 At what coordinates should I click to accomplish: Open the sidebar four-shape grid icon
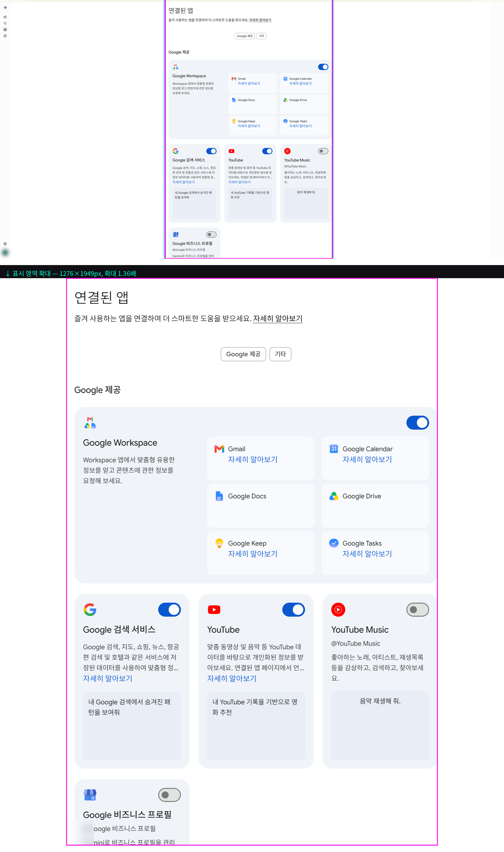[5, 36]
